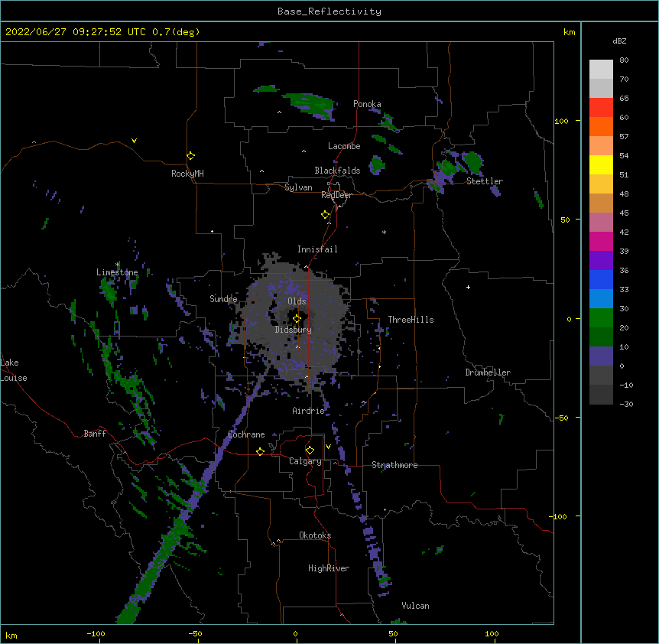The image size is (659, 644).
Task: Select the bright green 20-30 dBZ legend swatch
Action: [x=601, y=318]
